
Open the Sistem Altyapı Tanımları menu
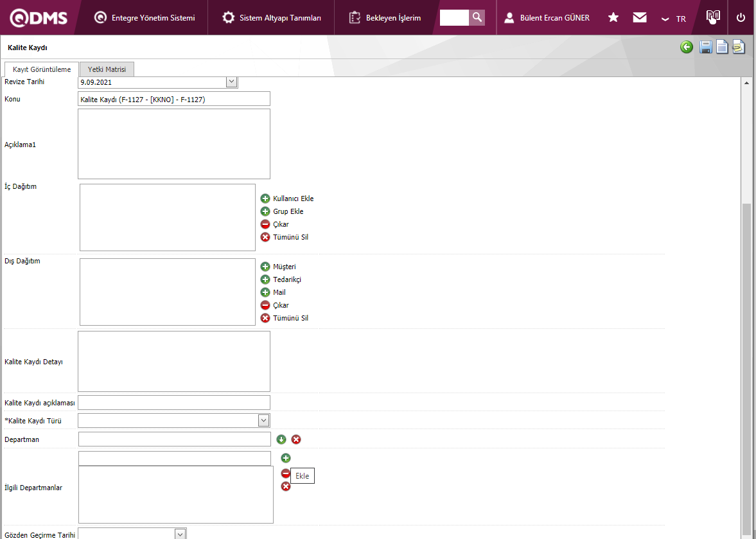(272, 18)
